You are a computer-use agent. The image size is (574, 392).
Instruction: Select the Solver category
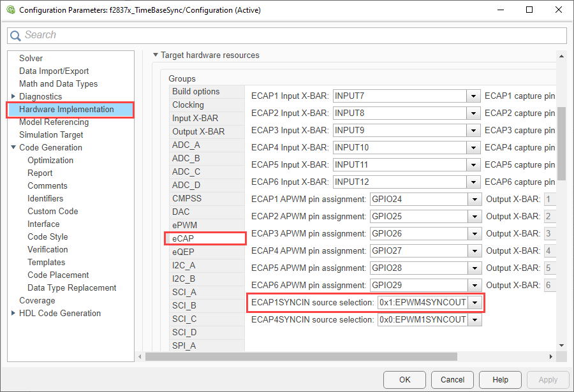31,58
